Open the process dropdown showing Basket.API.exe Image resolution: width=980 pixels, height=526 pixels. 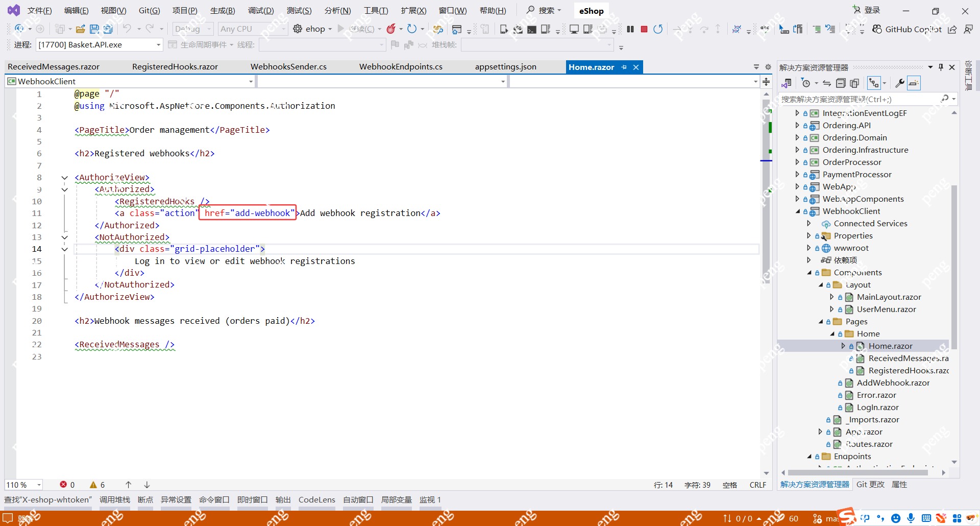(99, 45)
